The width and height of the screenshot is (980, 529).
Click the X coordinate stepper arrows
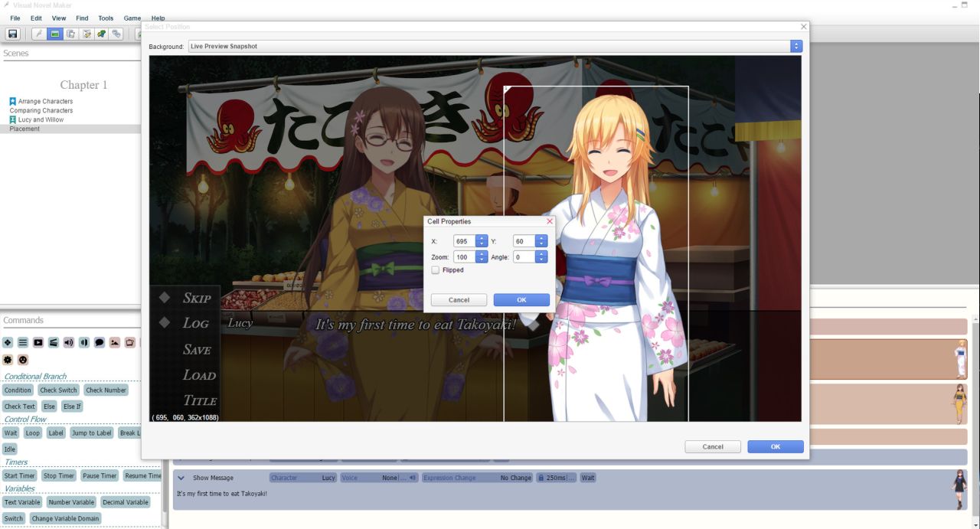482,241
